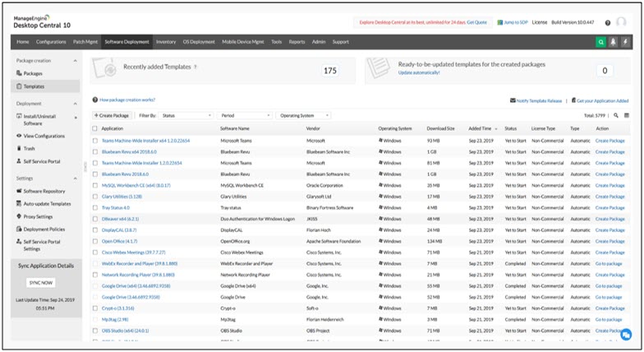644x352 pixels.
Task: Check the Teams Machine-Wide Installer x64 row checkbox
Action: [x=95, y=141]
